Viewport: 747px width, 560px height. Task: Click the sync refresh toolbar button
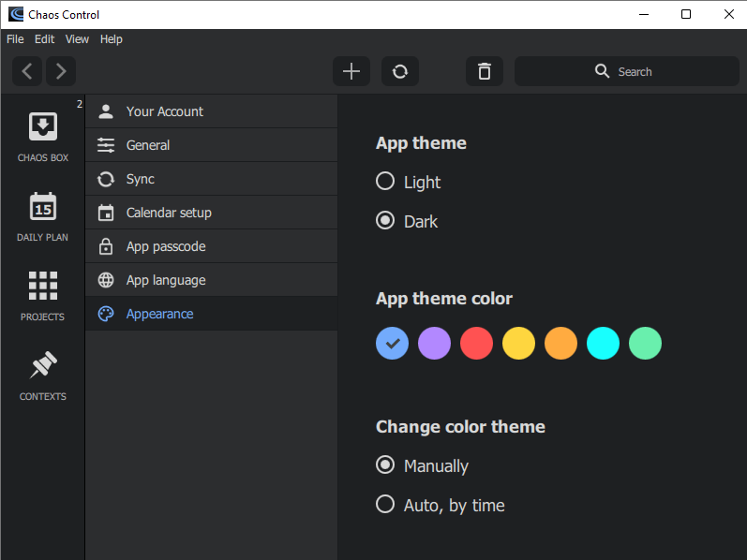click(x=400, y=71)
